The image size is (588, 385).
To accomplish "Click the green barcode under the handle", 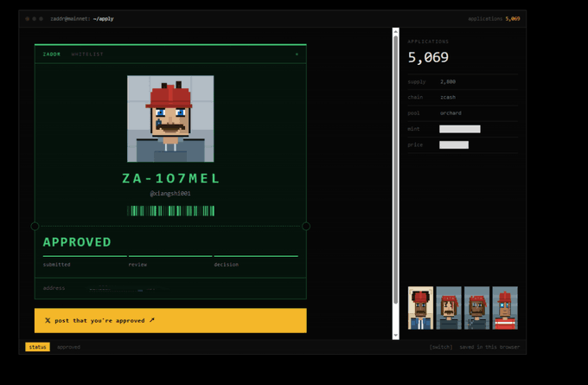I will coord(170,211).
